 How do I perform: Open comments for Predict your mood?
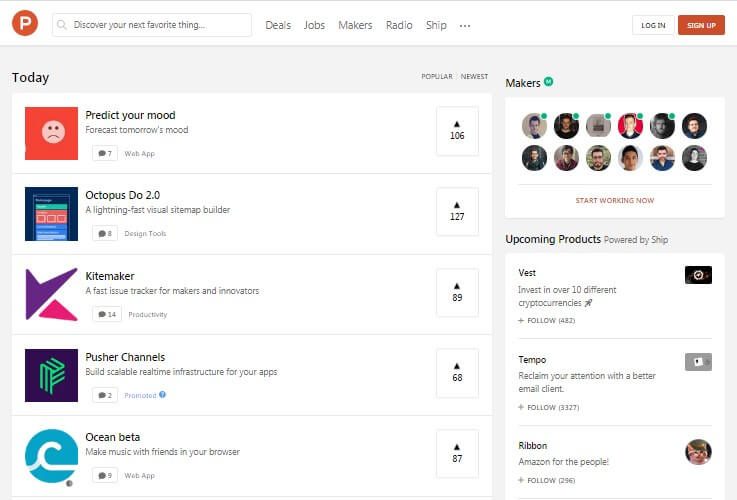click(x=105, y=153)
